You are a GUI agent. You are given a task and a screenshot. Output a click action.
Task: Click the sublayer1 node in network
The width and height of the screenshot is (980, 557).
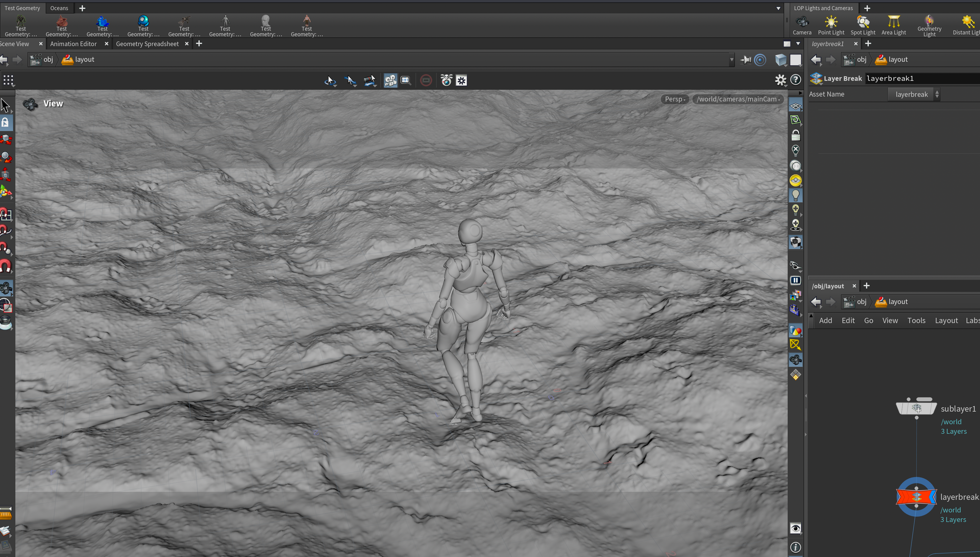916,408
